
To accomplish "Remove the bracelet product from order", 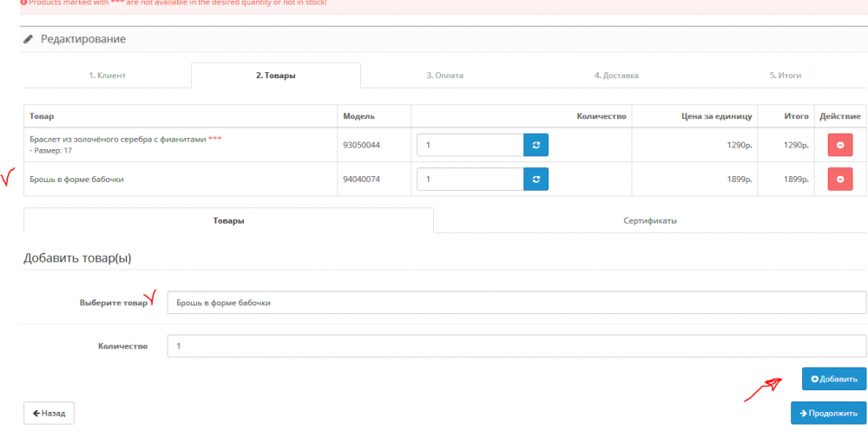I will [839, 145].
